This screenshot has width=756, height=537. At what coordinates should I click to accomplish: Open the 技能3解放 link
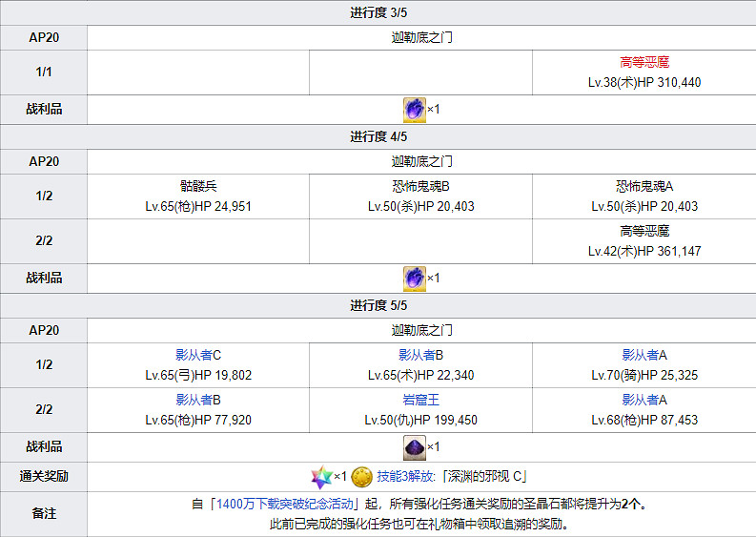point(405,477)
